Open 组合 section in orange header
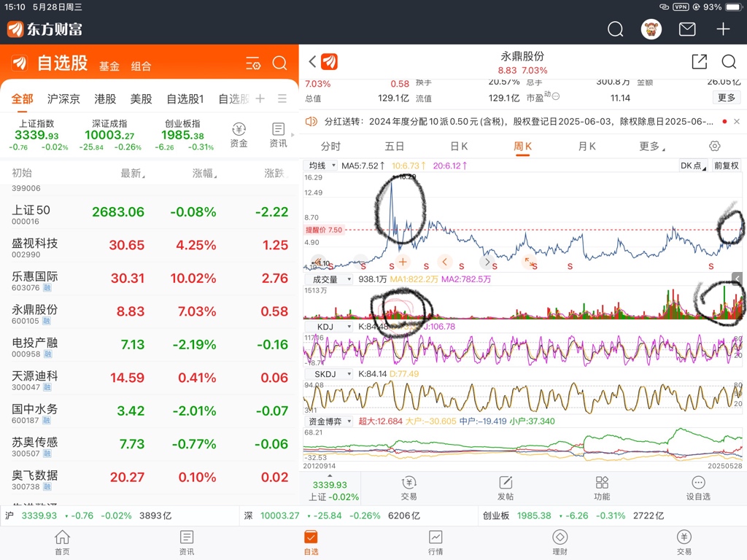The height and width of the screenshot is (560, 747). [x=141, y=66]
